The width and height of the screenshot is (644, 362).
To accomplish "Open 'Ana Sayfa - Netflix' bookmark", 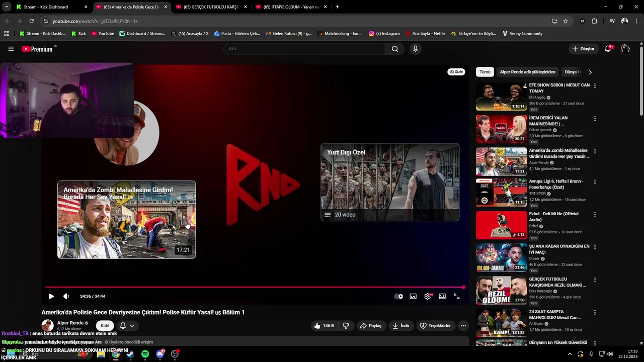I will pos(425,34).
